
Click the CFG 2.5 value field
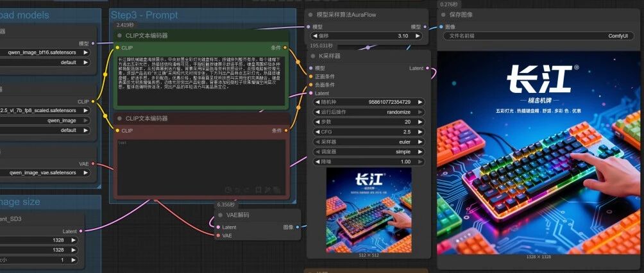[368, 132]
